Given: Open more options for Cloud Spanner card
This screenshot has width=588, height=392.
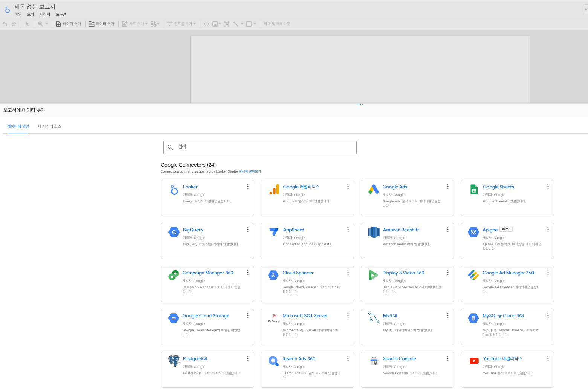Looking at the screenshot, I should [x=348, y=273].
